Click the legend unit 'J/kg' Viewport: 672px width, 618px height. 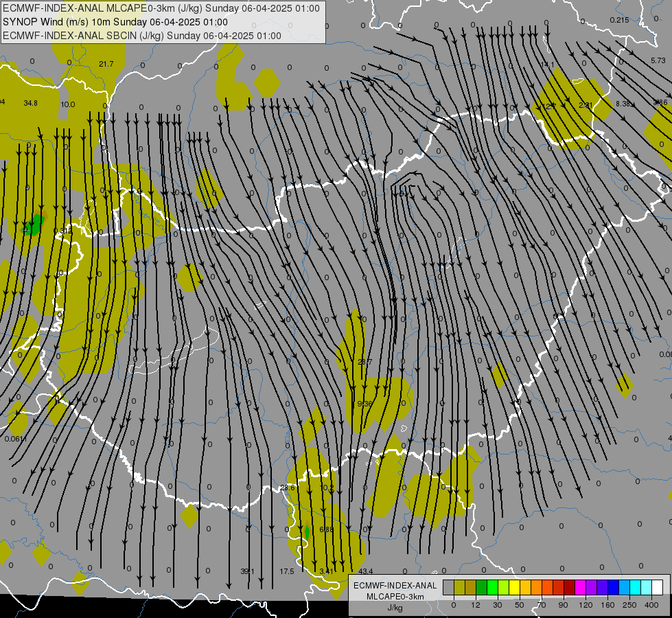395,608
